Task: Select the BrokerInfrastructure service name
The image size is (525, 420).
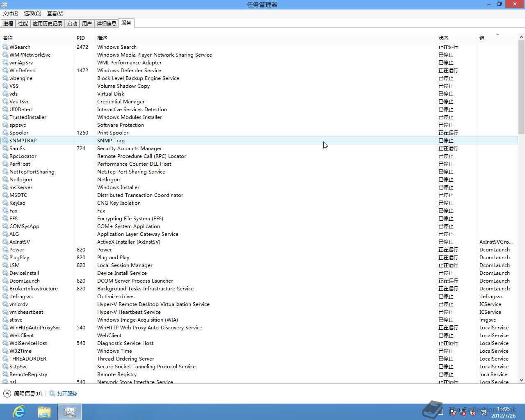Action: pos(34,288)
